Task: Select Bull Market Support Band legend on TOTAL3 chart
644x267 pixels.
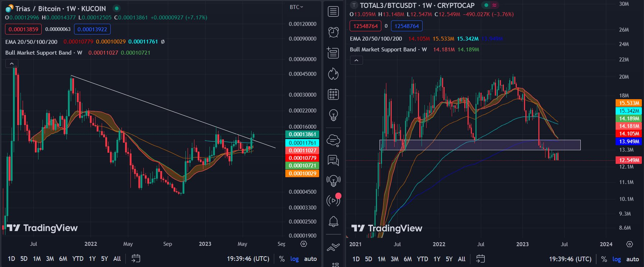Action: click(388, 49)
